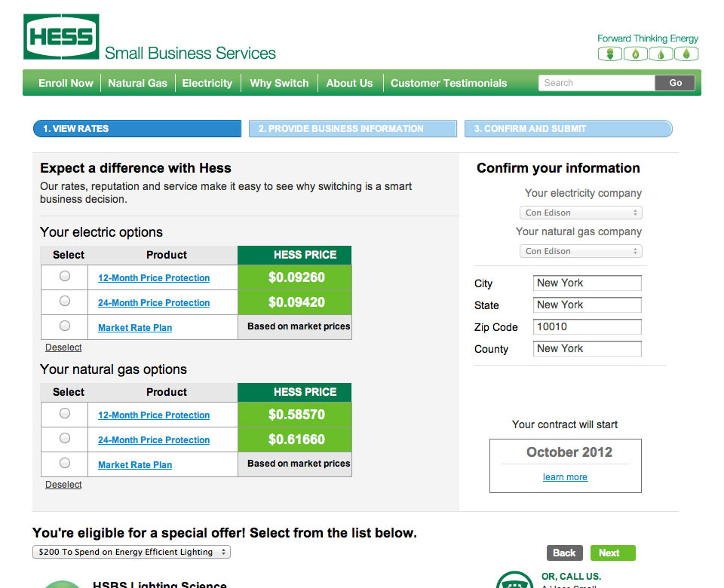Click the Hess logo
This screenshot has width=724, height=588.
point(61,37)
